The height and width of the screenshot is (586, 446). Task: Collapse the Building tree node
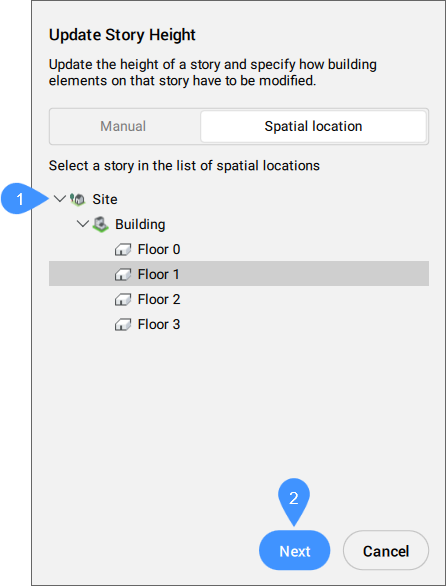83,224
